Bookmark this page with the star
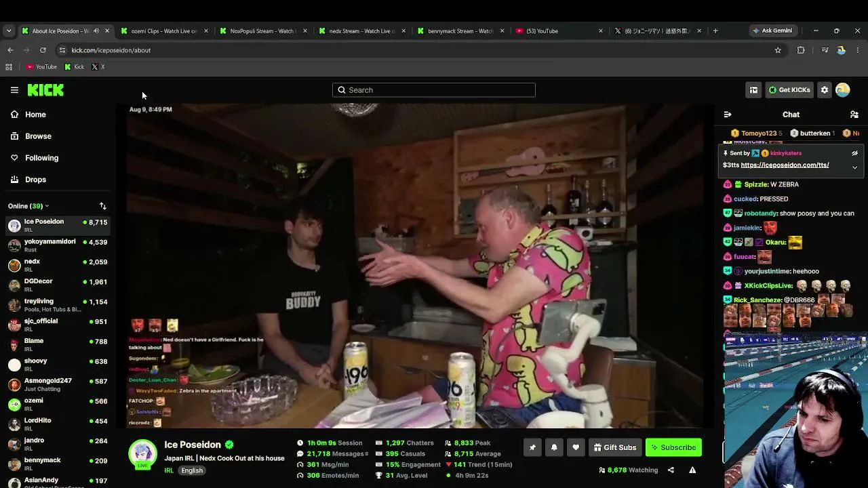 (778, 50)
